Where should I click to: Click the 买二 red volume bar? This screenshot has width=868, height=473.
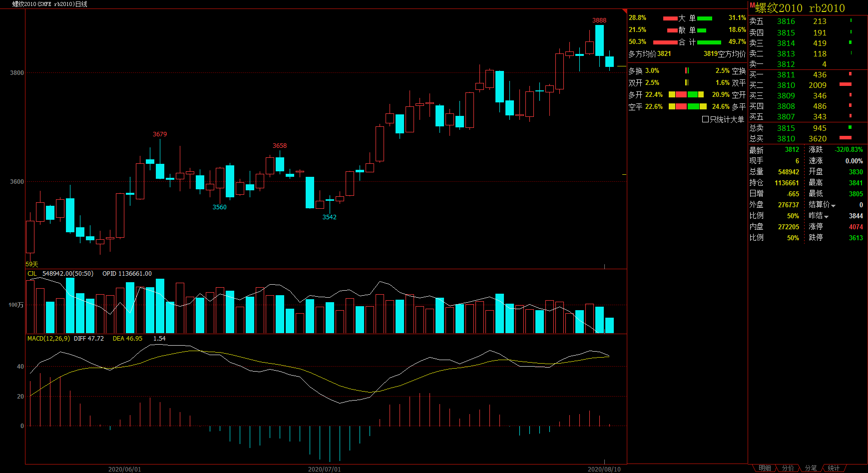click(846, 84)
